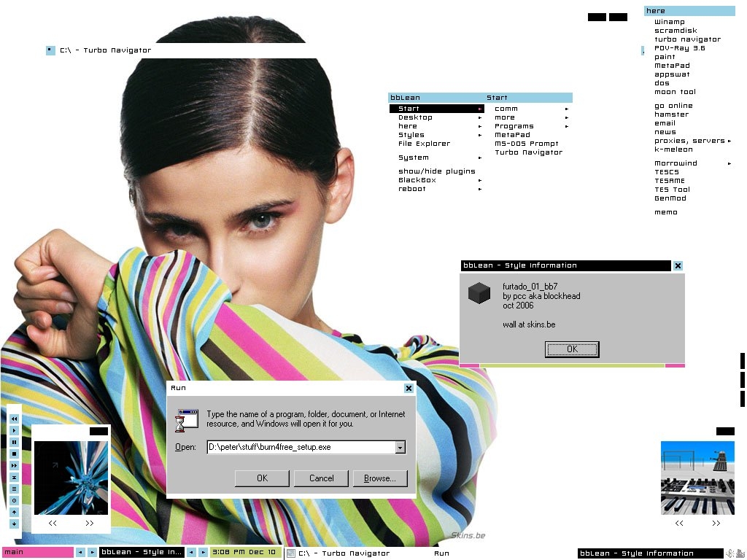Click << under the blue fractal image

point(53,524)
